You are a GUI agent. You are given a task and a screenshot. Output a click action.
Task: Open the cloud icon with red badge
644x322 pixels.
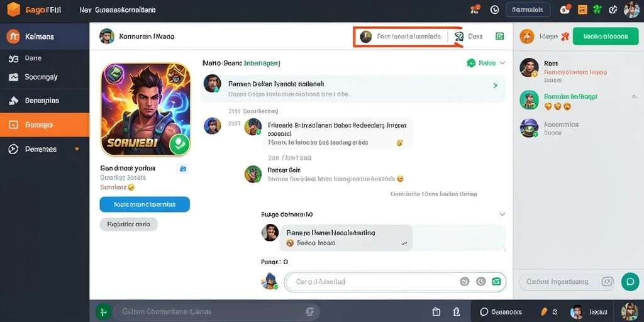(565, 9)
